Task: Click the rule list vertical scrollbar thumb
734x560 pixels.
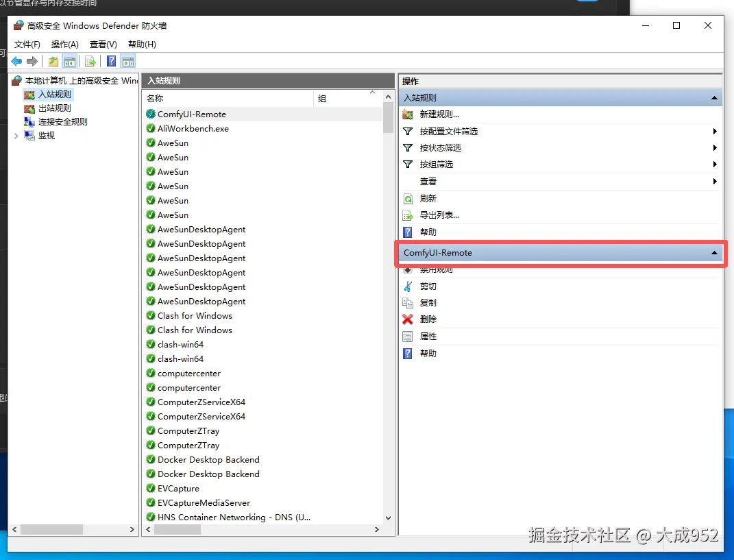Action: [x=388, y=117]
